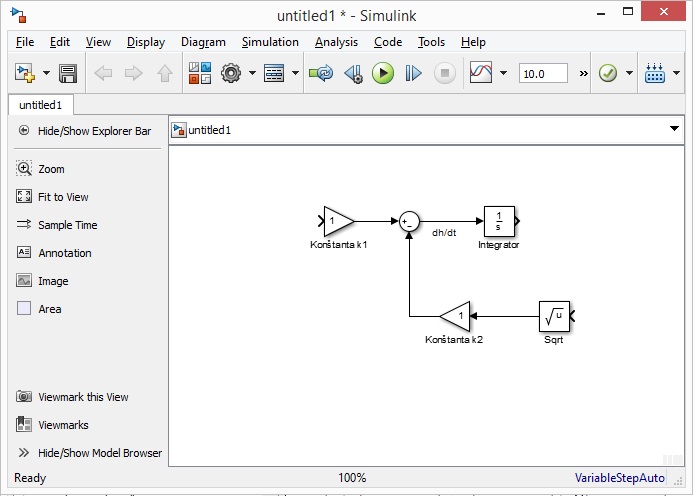
Task: Click the Update Diagram refresh icon
Action: click(321, 73)
